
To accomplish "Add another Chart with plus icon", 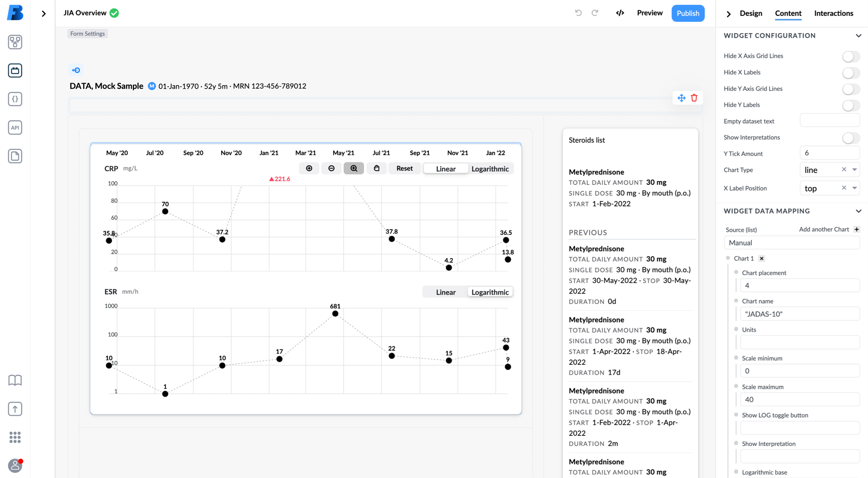I will [857, 229].
